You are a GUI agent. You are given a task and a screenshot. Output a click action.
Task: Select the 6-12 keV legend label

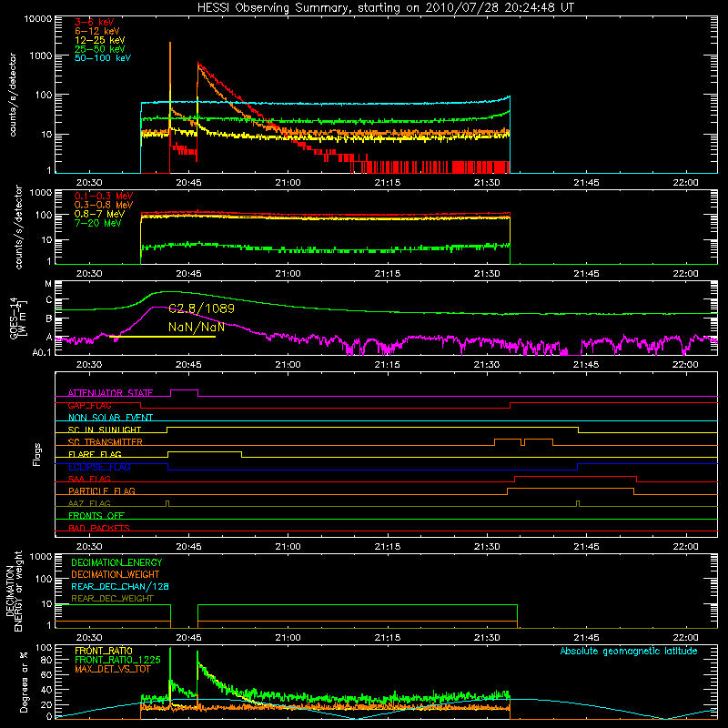97,31
